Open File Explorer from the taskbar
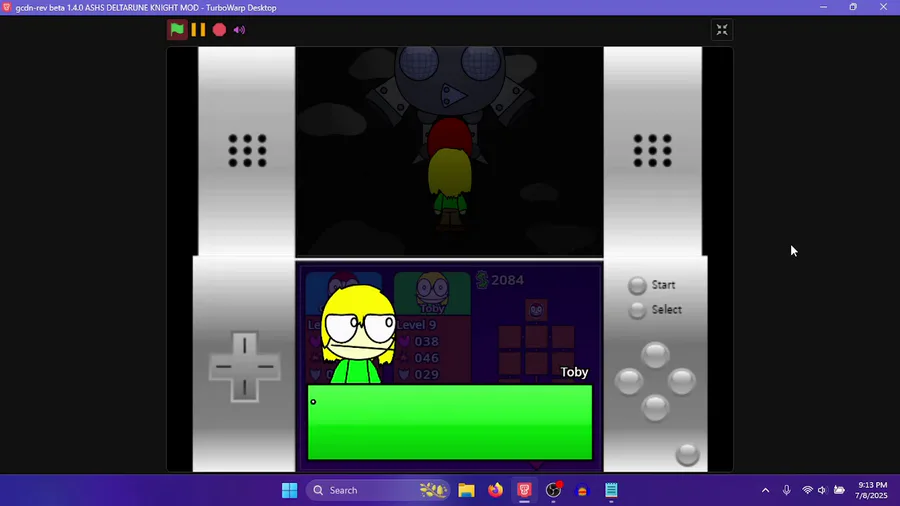Viewport: 900px width, 506px height. coord(466,491)
